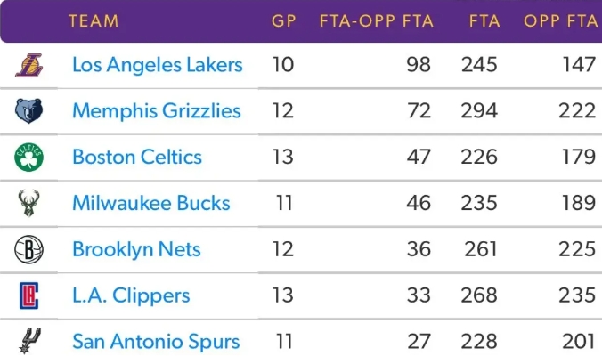This screenshot has width=602, height=364.
Task: Visit the L.A. Clippers team link
Action: pos(131,295)
